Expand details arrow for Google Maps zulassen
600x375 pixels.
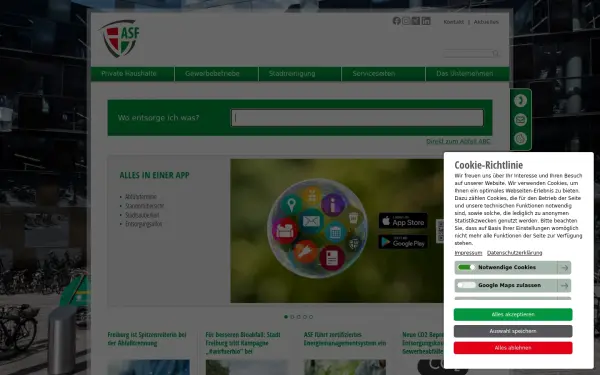(x=564, y=285)
